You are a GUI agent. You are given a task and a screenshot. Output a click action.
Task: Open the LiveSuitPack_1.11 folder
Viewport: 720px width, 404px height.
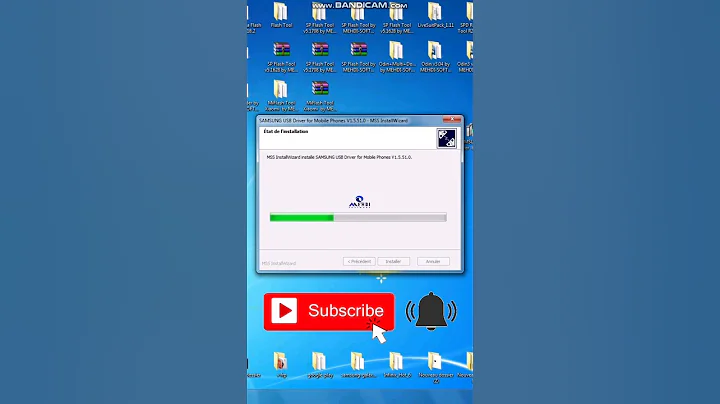pos(435,15)
